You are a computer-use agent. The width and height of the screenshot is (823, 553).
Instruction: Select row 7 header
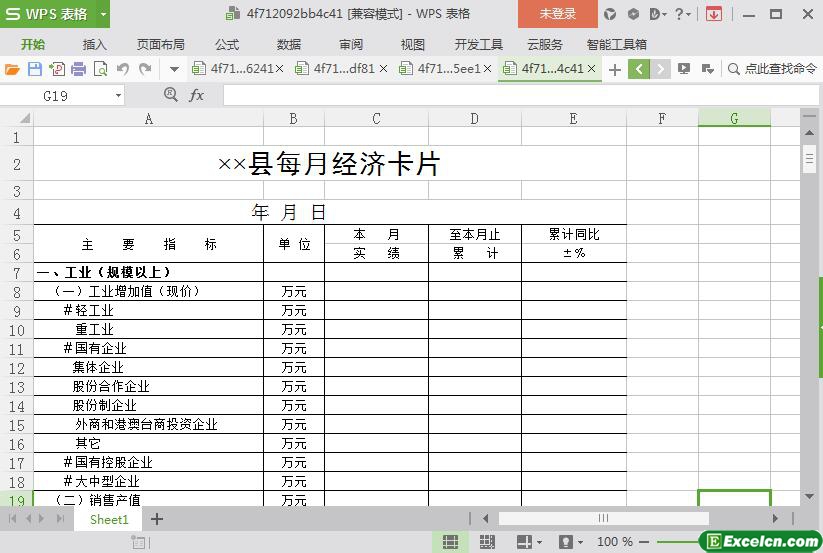17,273
